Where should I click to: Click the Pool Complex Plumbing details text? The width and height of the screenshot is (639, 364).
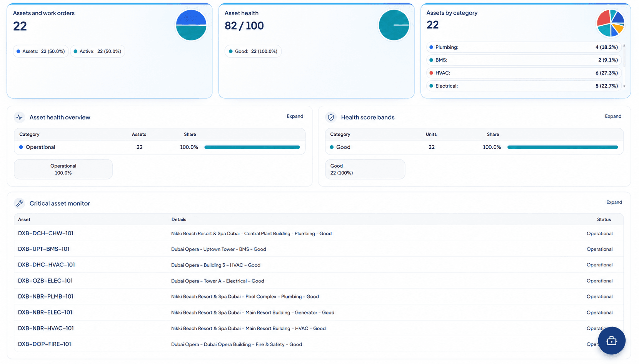pyautogui.click(x=245, y=297)
